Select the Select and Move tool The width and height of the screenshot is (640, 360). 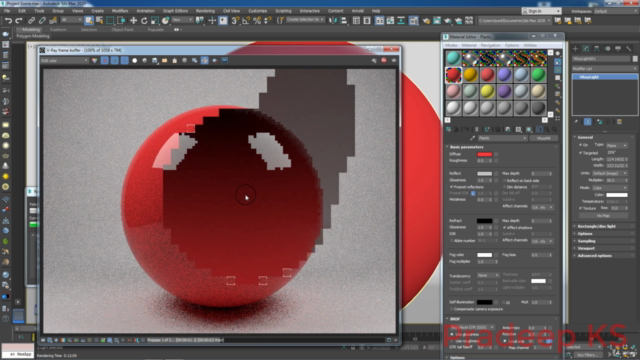tap(133, 20)
